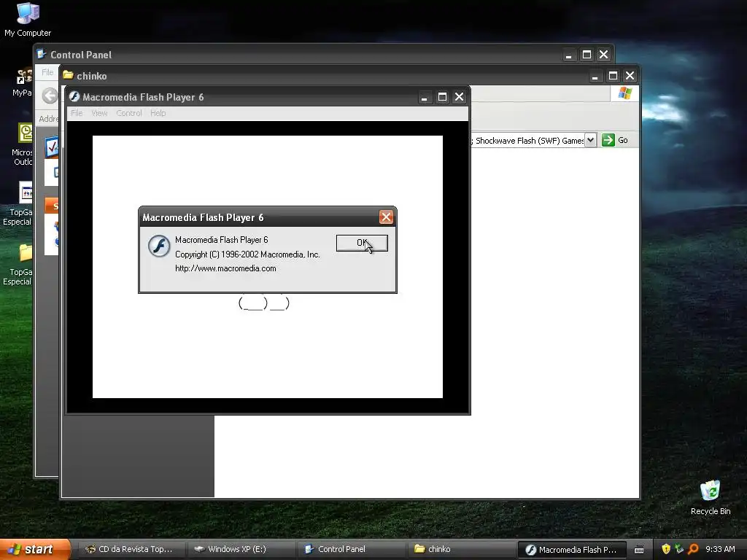Open the File menu in Flash Player
The image size is (747, 560).
pos(76,113)
